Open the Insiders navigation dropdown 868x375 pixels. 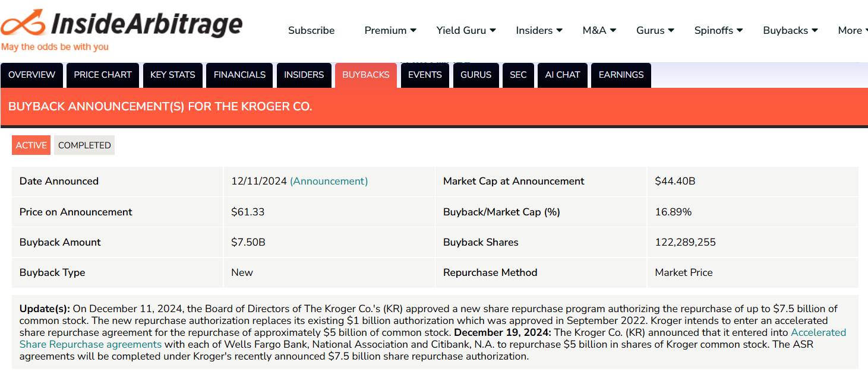539,30
